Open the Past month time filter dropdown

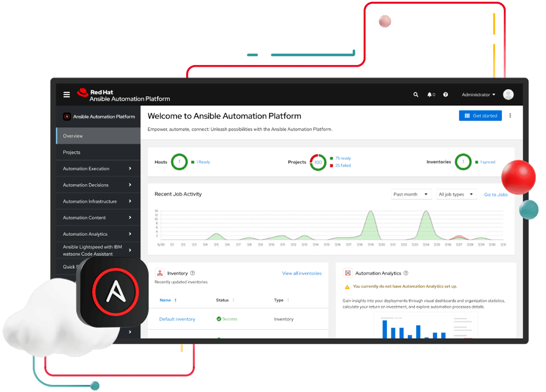pyautogui.click(x=411, y=194)
